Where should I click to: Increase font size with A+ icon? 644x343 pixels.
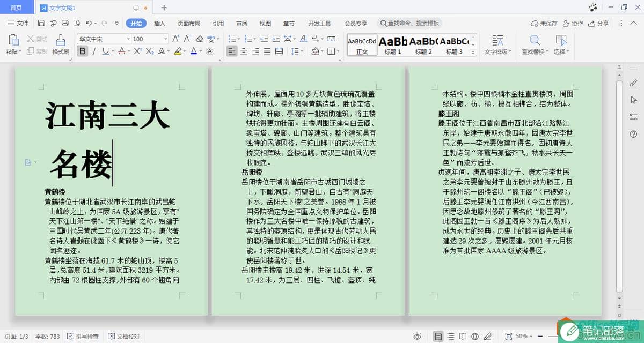[x=176, y=39]
